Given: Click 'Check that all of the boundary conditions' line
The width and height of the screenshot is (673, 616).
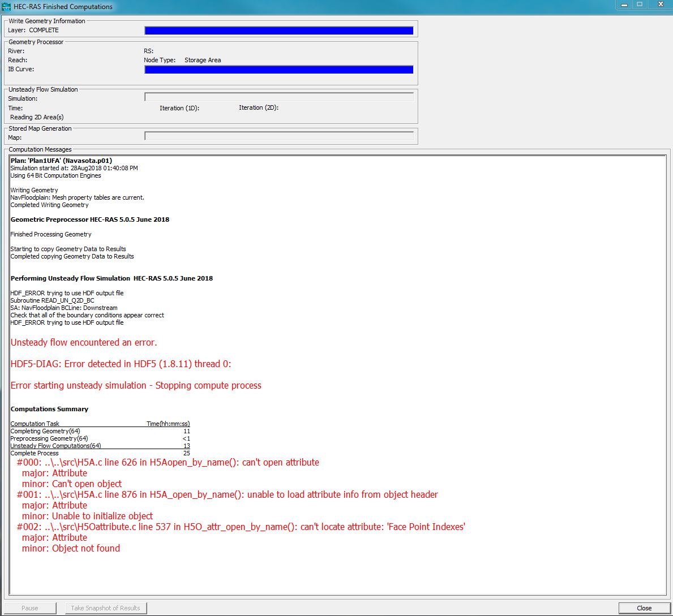Looking at the screenshot, I should [87, 315].
